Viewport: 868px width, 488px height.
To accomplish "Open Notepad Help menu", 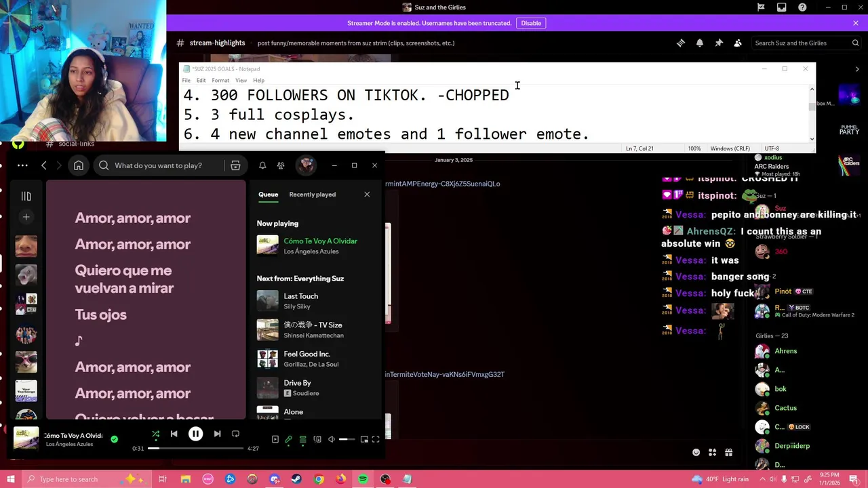I will 258,80.
